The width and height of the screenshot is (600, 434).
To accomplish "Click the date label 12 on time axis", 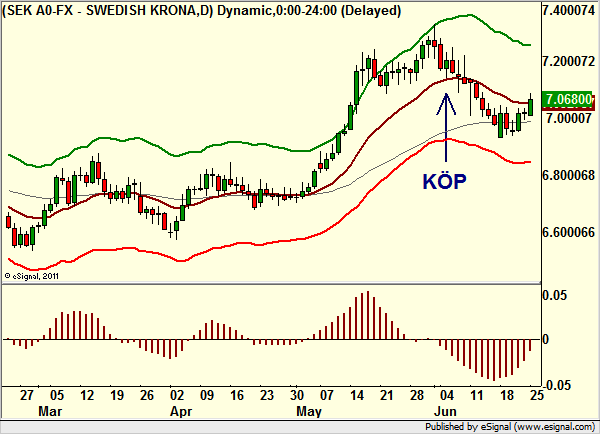I will tap(87, 395).
